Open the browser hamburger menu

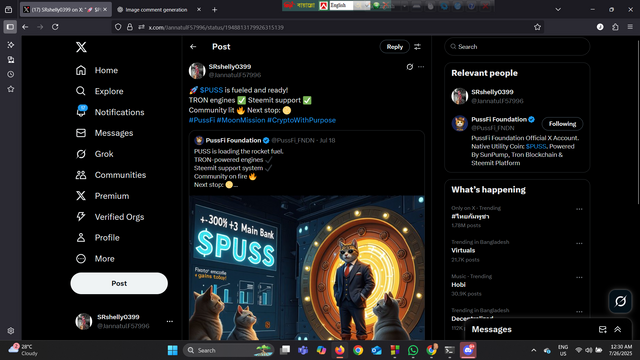point(630,27)
